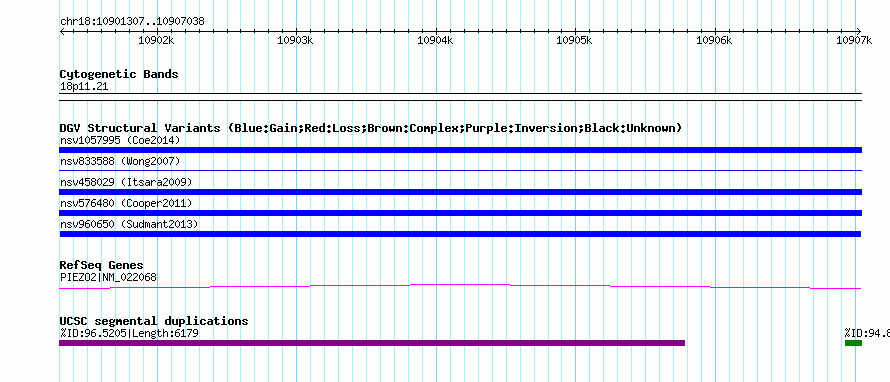Click the left arrow end of ruler
The height and width of the screenshot is (382, 890).
pyautogui.click(x=62, y=31)
